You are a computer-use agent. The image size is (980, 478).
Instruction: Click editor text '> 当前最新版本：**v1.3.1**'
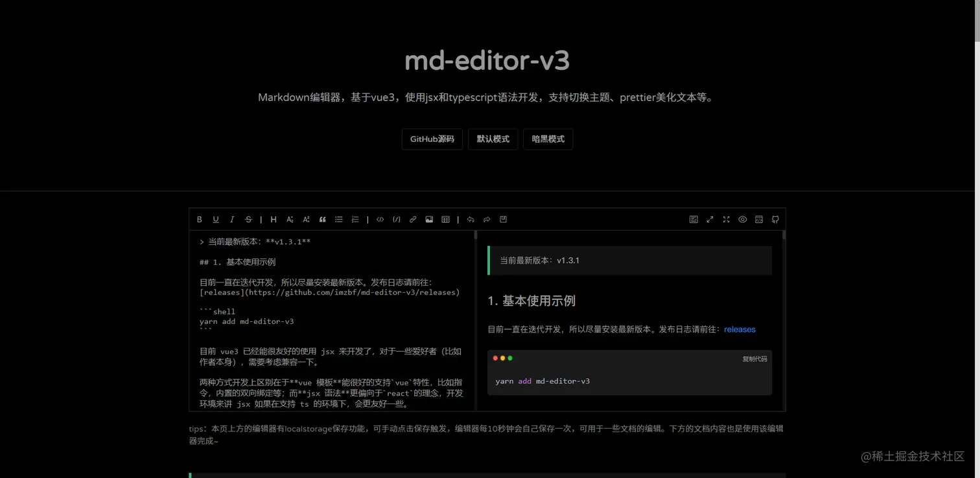pyautogui.click(x=255, y=242)
